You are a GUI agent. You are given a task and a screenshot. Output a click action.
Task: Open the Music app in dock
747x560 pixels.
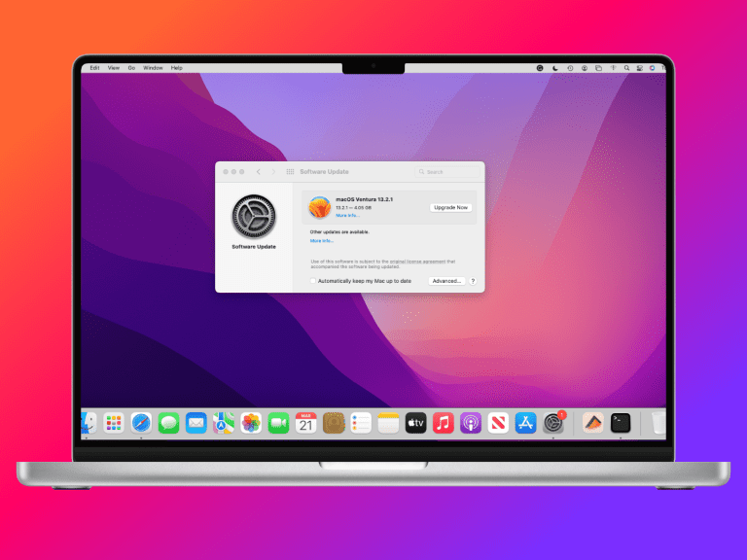click(x=444, y=423)
